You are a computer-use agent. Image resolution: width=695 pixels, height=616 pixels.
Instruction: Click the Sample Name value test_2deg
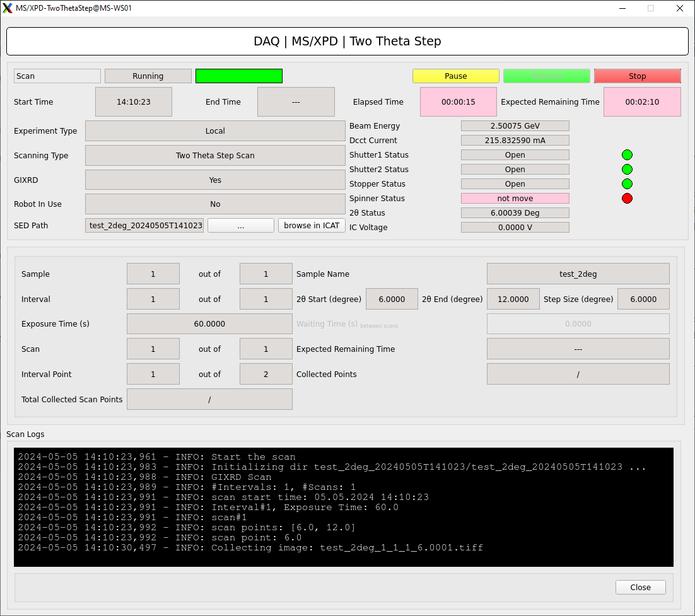[x=578, y=274]
